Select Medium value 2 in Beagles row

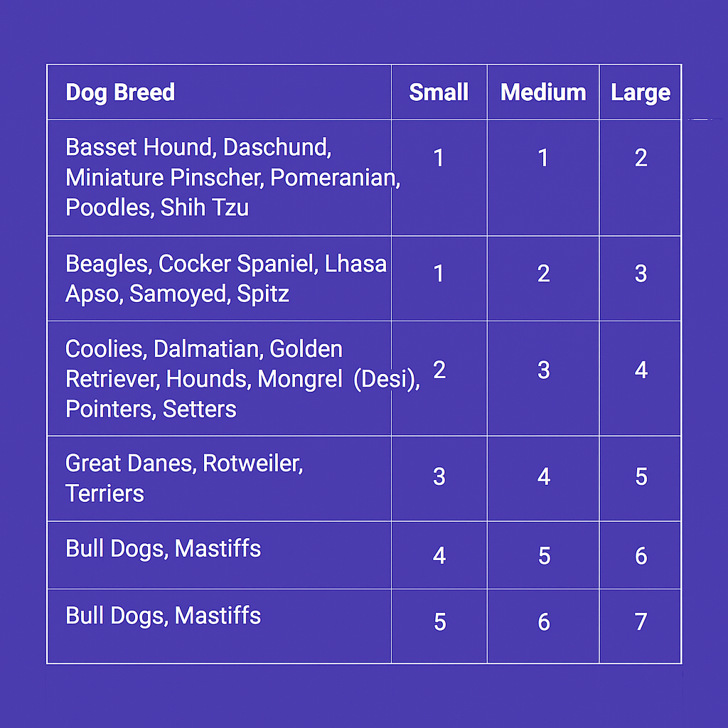click(x=544, y=274)
